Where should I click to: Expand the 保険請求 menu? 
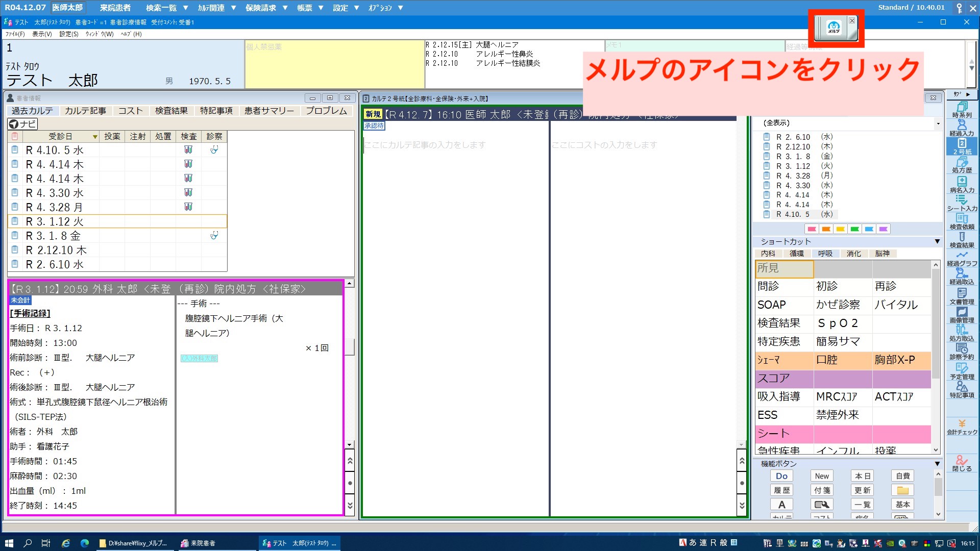tap(266, 8)
